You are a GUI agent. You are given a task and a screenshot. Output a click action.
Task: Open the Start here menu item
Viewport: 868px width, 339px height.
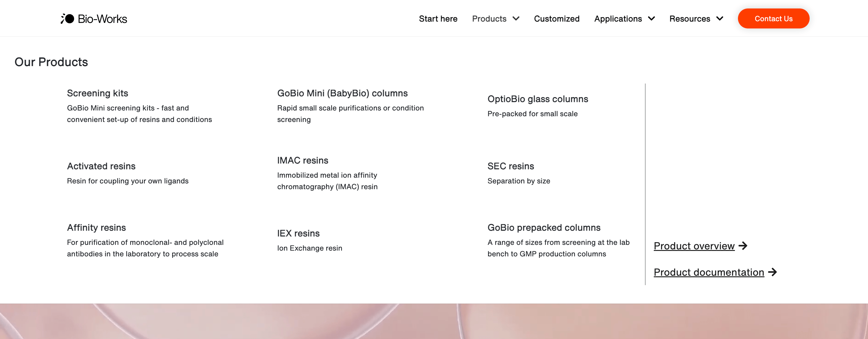(438, 18)
